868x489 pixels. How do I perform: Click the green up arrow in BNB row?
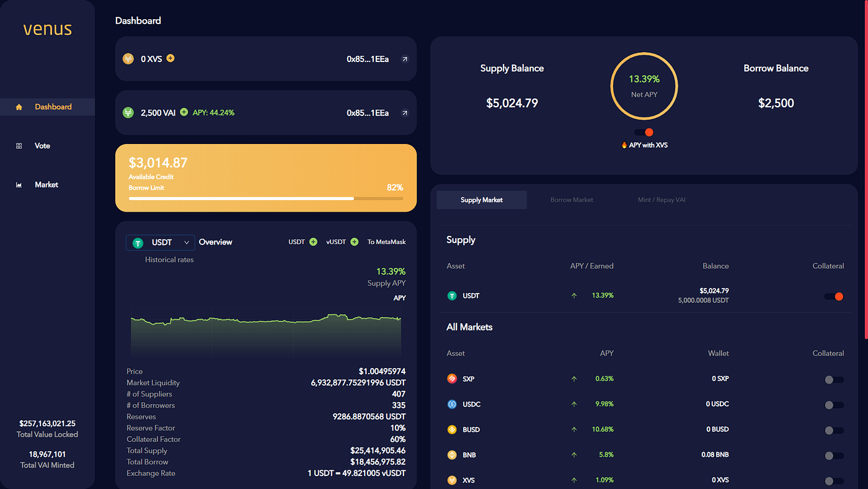click(574, 455)
